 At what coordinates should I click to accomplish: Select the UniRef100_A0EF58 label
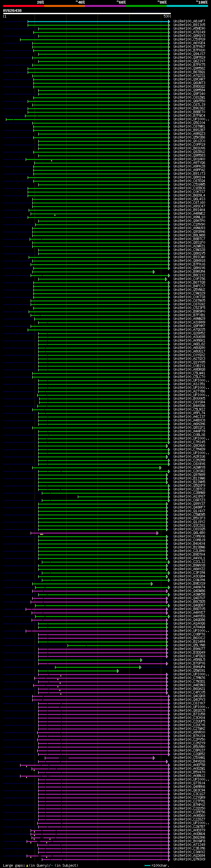click(x=190, y=765)
